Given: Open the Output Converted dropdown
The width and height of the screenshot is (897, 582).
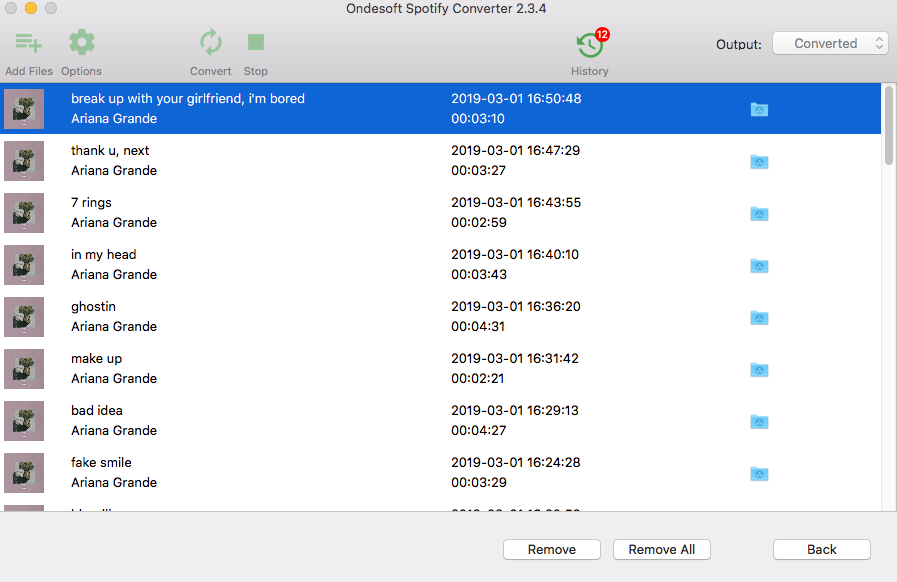Looking at the screenshot, I should click(830, 43).
